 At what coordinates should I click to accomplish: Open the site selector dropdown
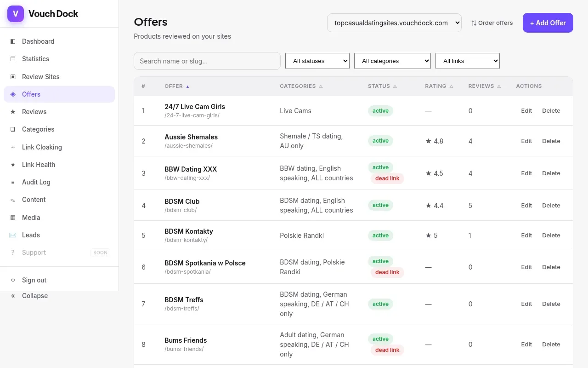click(394, 23)
